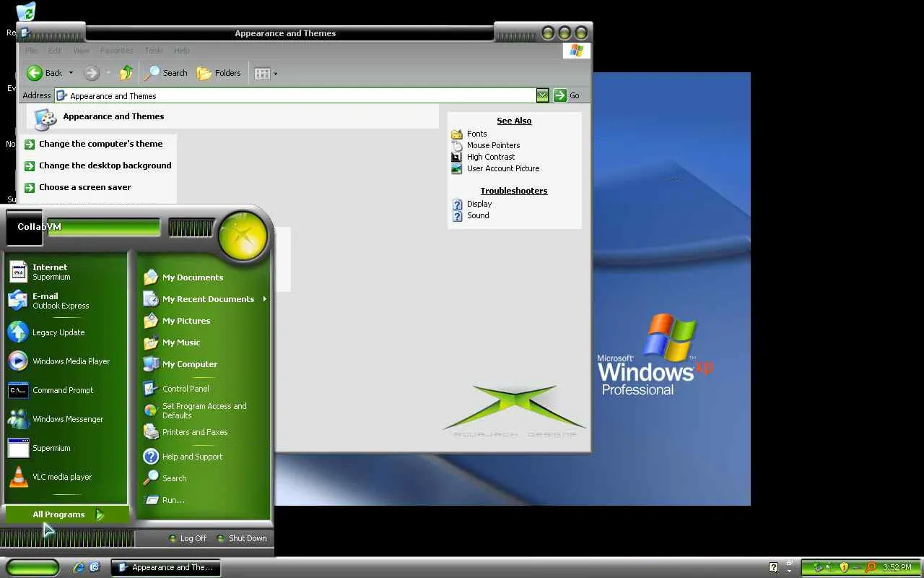This screenshot has height=578, width=924.
Task: Click the security shield tray icon
Action: 844,567
